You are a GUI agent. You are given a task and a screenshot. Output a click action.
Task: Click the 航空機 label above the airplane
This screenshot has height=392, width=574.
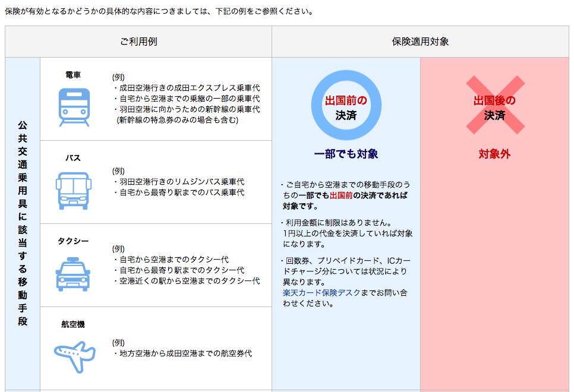pos(73,324)
